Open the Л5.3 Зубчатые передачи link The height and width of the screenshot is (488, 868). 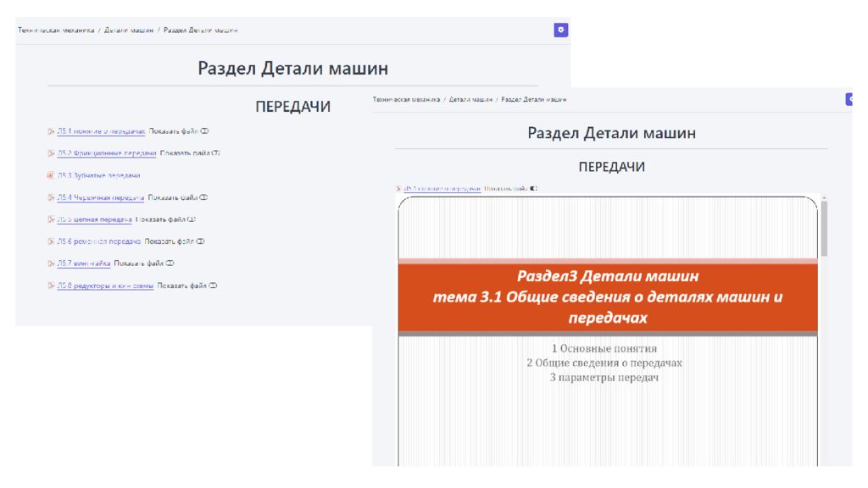tap(98, 175)
